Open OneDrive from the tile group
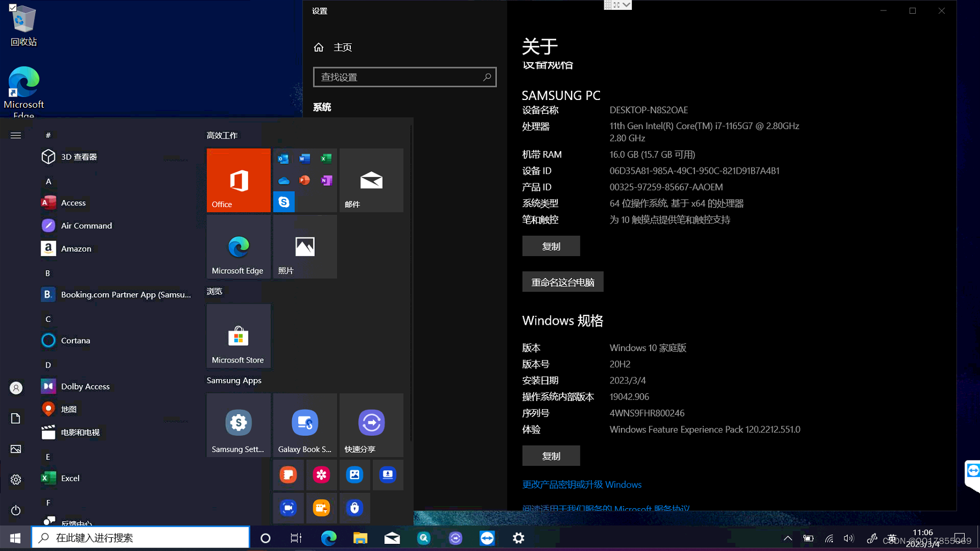 click(284, 180)
